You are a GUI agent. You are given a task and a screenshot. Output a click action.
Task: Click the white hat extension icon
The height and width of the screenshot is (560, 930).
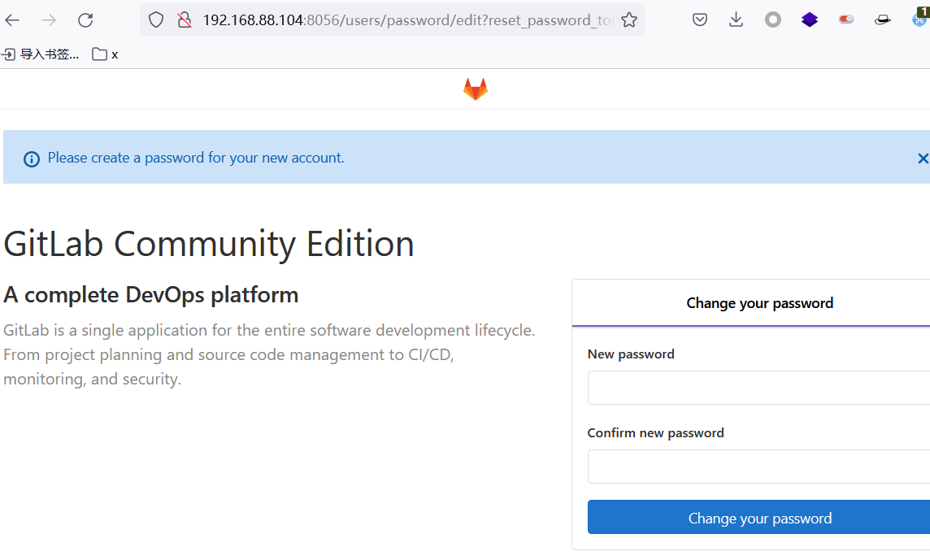coord(883,20)
